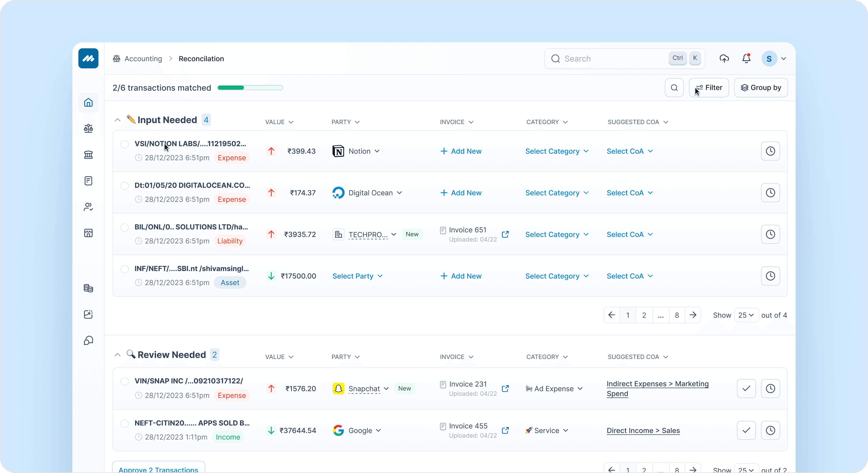Image resolution: width=868 pixels, height=473 pixels.
Task: Click the transactions matched progress bar
Action: pyautogui.click(x=250, y=88)
